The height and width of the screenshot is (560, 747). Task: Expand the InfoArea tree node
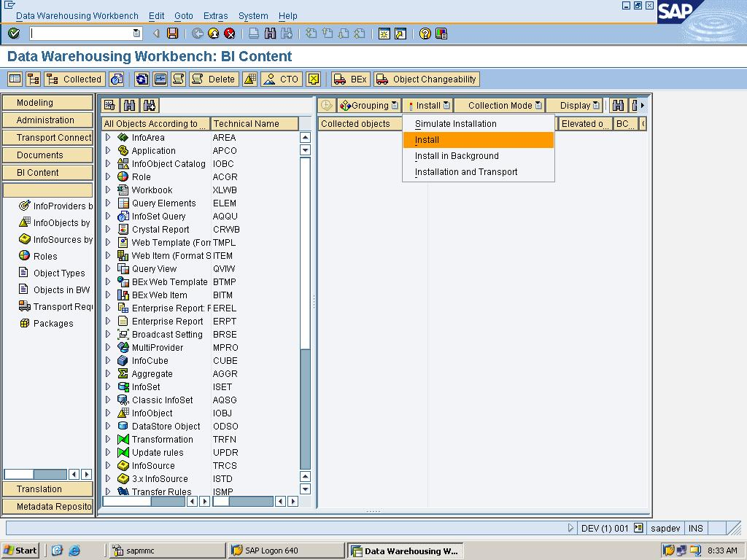click(x=108, y=137)
